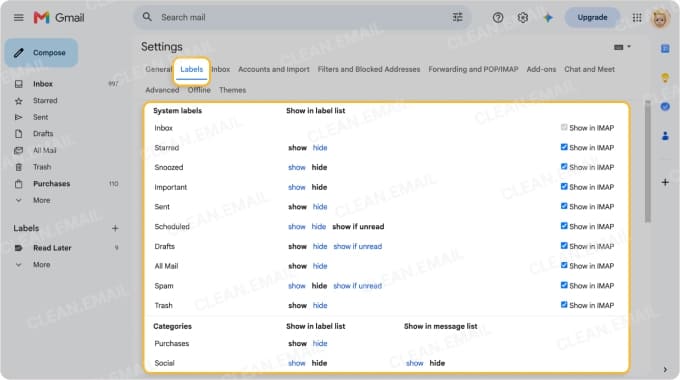Switch to the Inbox settings tab

[220, 69]
